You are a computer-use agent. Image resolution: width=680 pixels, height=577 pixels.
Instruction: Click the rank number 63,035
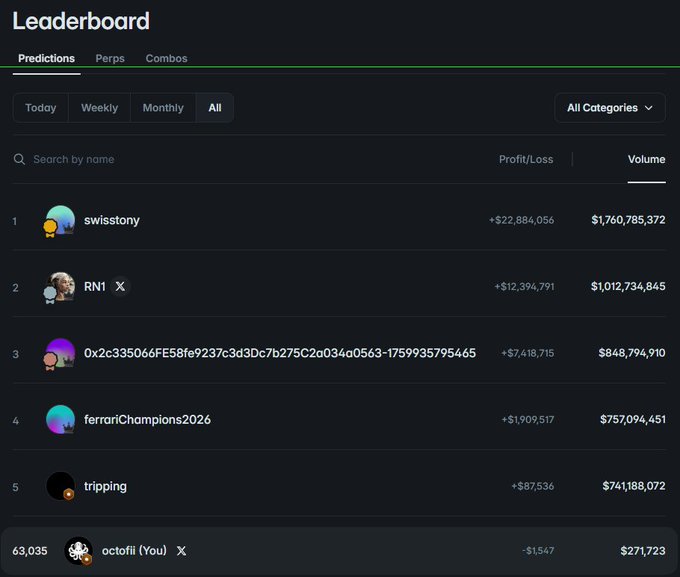click(x=29, y=551)
